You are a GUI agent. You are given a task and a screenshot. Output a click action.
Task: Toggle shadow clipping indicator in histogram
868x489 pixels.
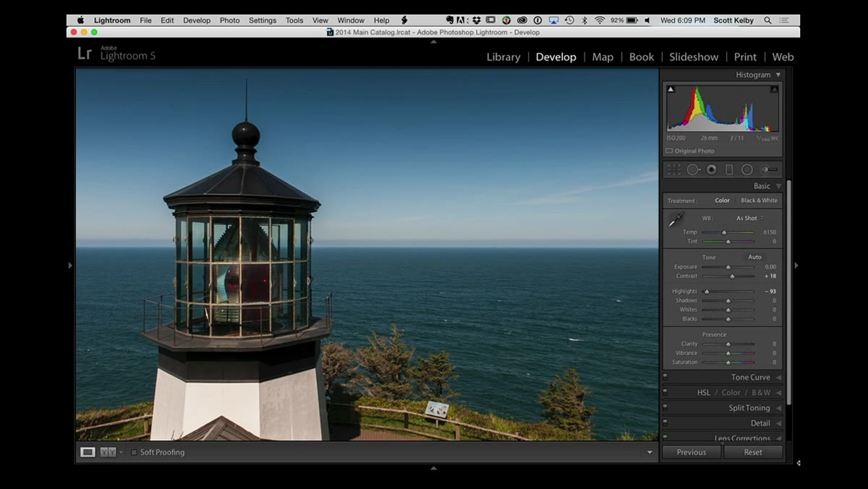click(x=671, y=89)
